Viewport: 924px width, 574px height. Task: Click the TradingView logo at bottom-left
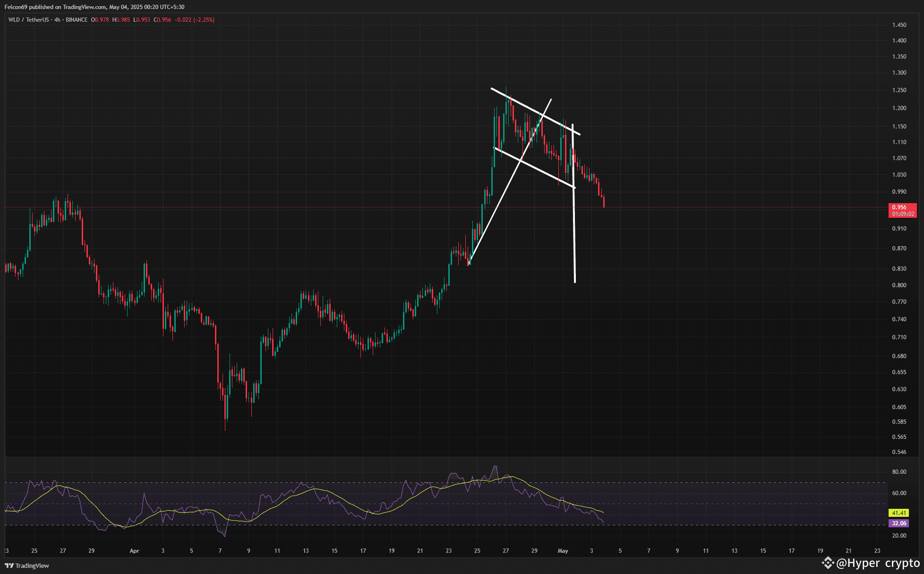27,565
